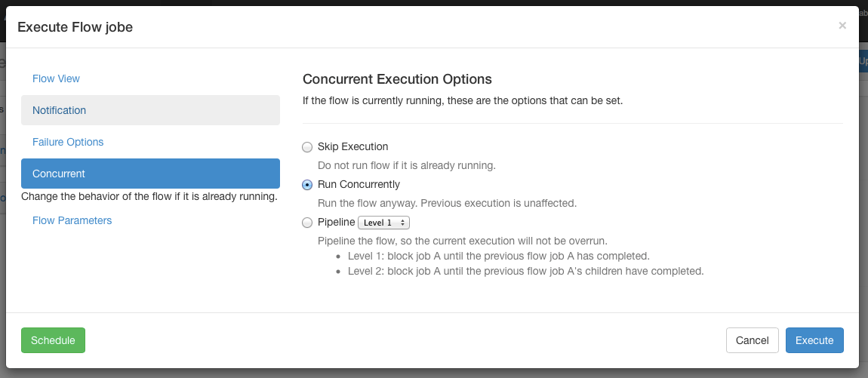Close the Execute Flow dialog with X
The height and width of the screenshot is (378, 868).
[x=842, y=26]
